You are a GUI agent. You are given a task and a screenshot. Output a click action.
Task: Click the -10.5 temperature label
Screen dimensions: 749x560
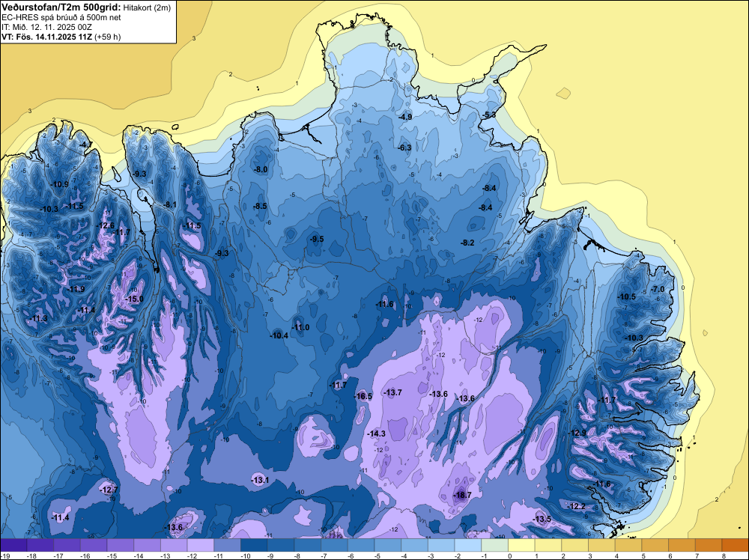click(x=627, y=296)
